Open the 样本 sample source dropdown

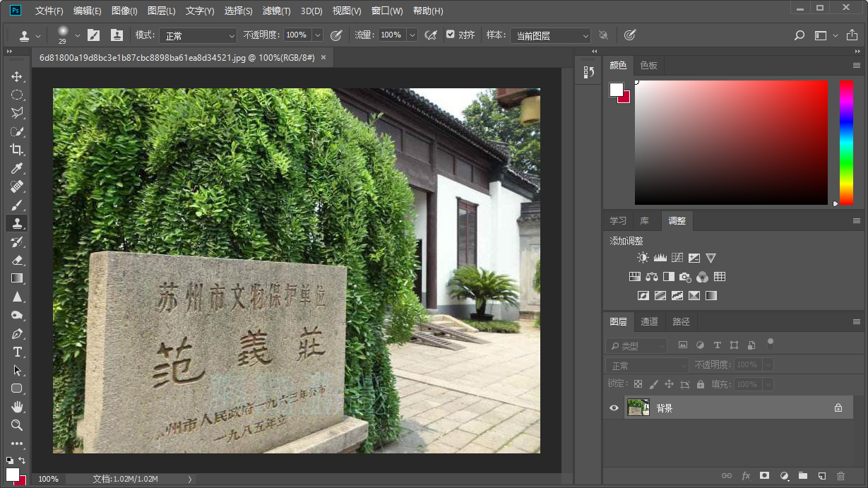(550, 35)
